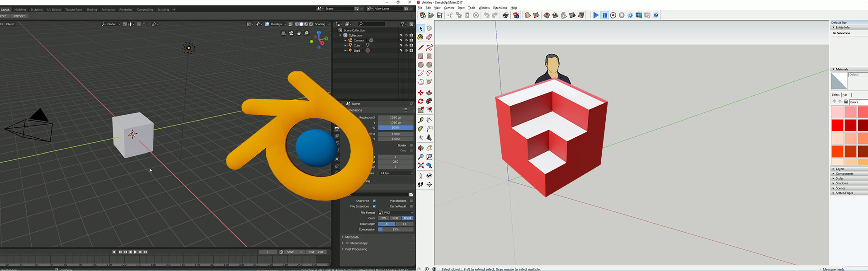Image resolution: width=868 pixels, height=271 pixels.
Task: Activate the SketchUp Push/Pull tool
Action: pos(429,93)
